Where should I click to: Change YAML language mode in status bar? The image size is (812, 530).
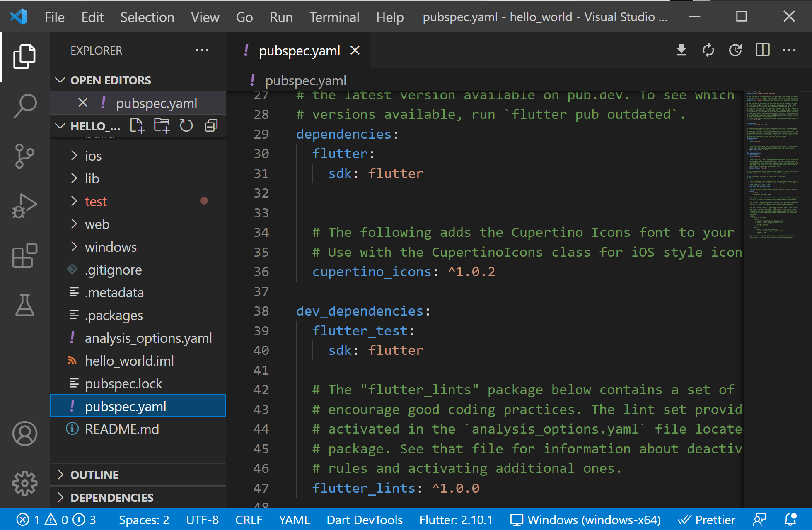tap(294, 520)
